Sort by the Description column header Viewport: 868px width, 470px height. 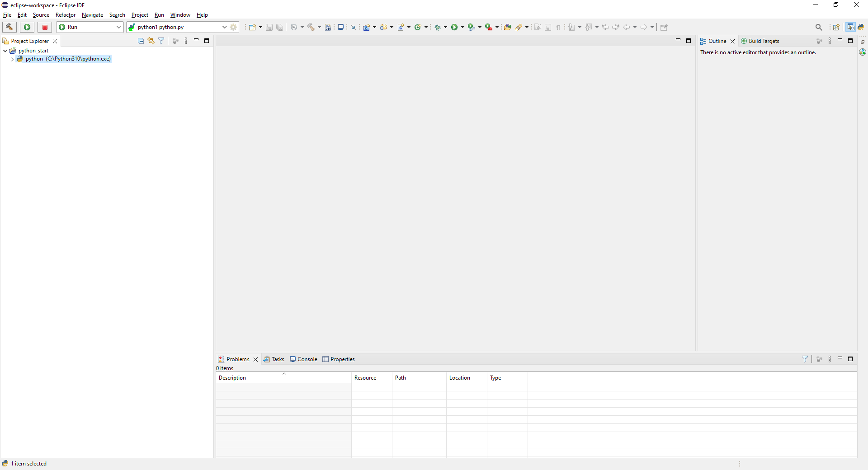point(232,378)
